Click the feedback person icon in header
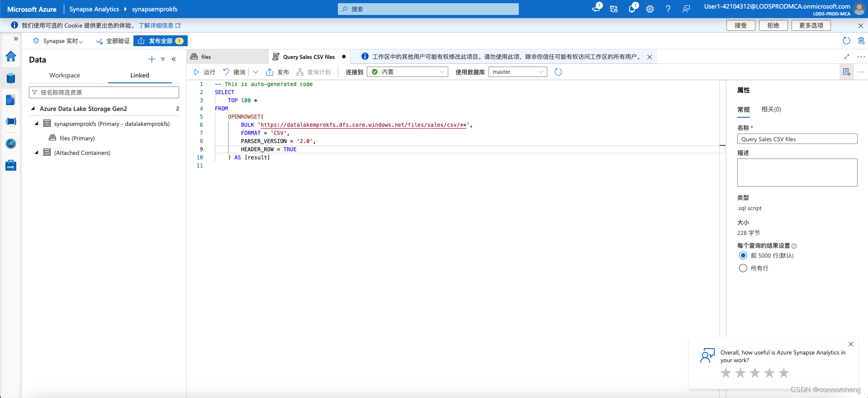Viewport: 868px width, 398px height. (x=686, y=9)
